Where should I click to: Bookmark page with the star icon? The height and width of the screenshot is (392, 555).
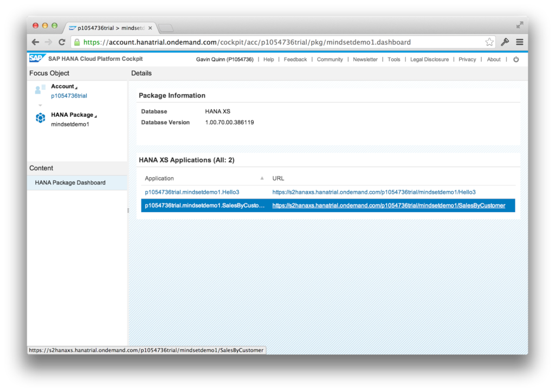click(489, 42)
